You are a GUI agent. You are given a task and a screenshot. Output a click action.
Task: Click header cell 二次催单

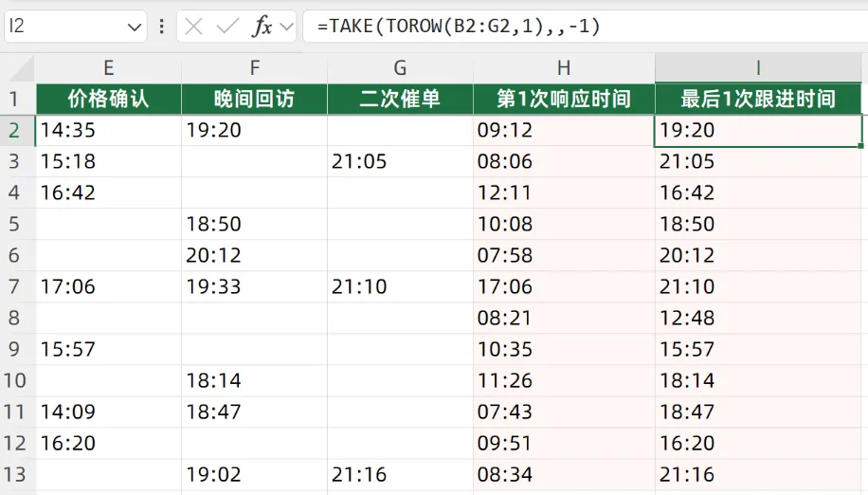400,100
